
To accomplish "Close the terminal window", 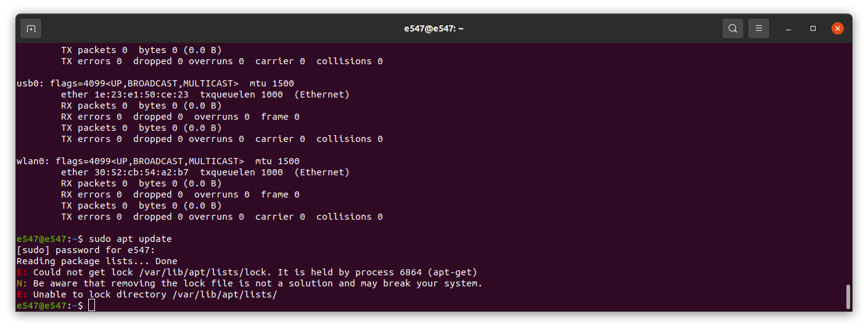I will 837,28.
